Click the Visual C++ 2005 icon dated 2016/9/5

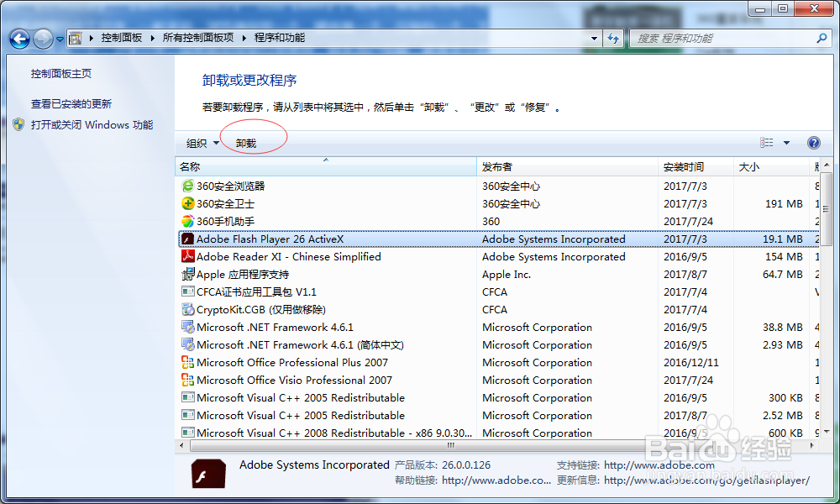pos(187,398)
